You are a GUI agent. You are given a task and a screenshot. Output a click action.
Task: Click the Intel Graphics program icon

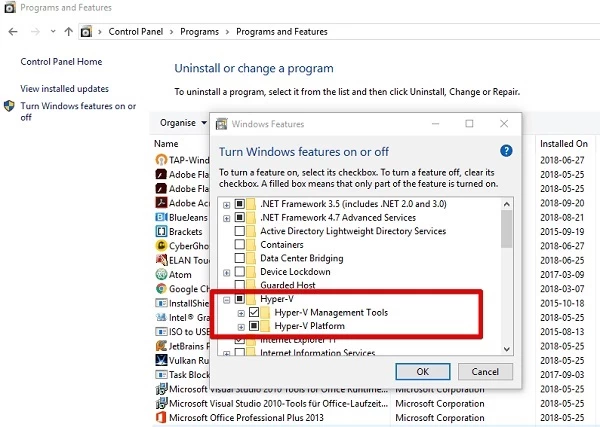click(161, 317)
